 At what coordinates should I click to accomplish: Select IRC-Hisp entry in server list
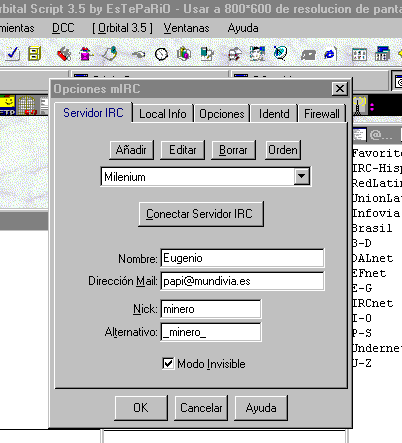[377, 168]
